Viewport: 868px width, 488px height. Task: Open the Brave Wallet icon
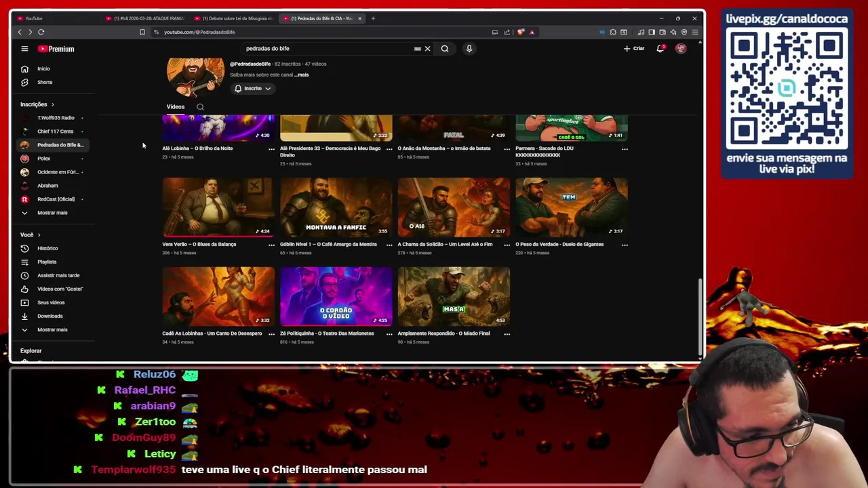[x=663, y=32]
